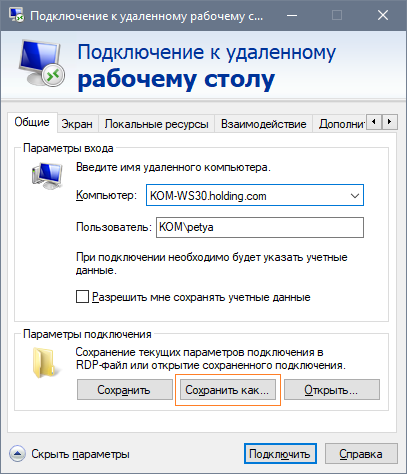Image resolution: width=407 pixels, height=474 pixels.
Task: Enable the save credentials checkbox
Action: click(x=82, y=297)
